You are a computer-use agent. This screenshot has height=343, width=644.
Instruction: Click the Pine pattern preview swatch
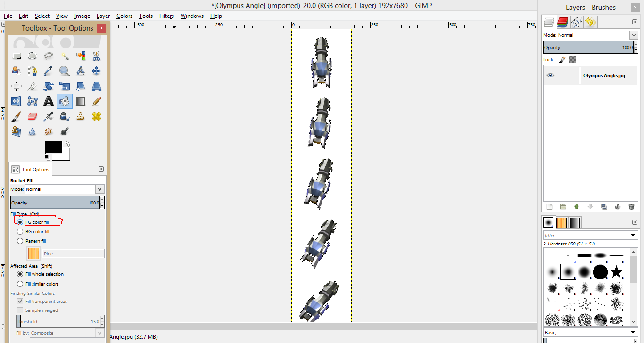33,253
